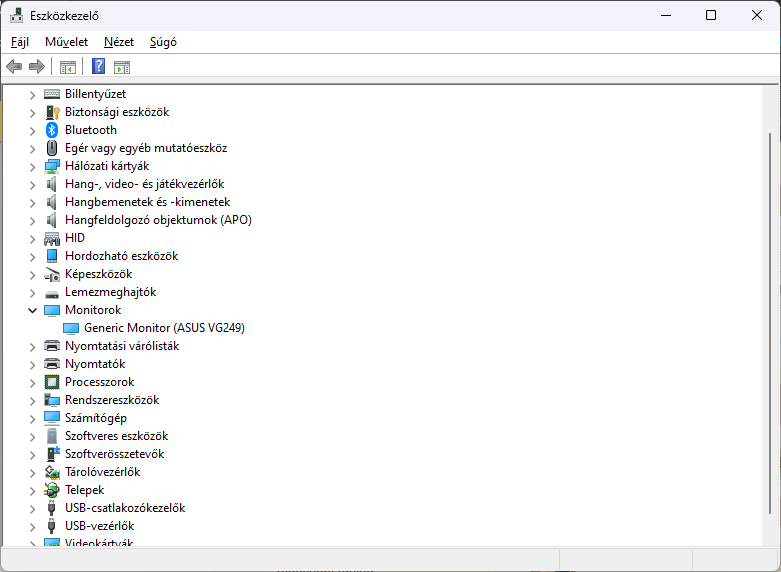Image resolution: width=781 pixels, height=572 pixels.
Task: Click the mouse icon beside Egér vagy egyéb mutatóeszköz
Action: coord(52,148)
